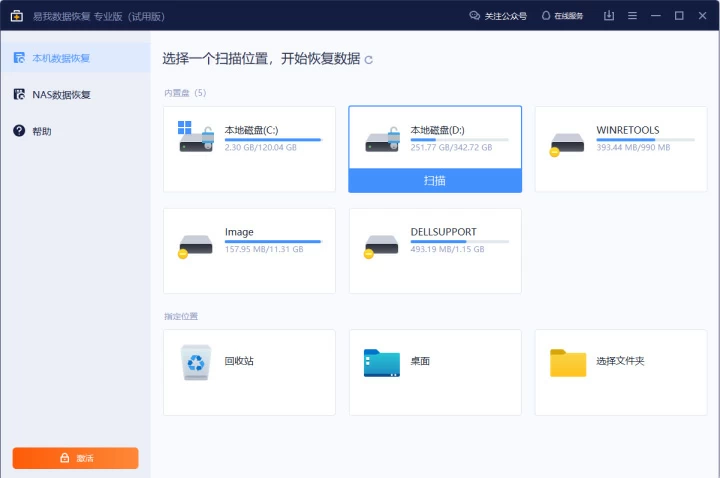This screenshot has height=478, width=720.
Task: Minimize the application window
Action: click(x=656, y=16)
